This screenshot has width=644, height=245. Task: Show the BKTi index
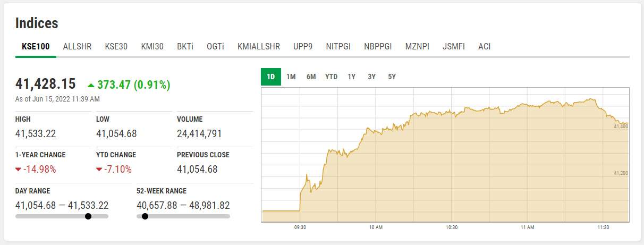185,46
